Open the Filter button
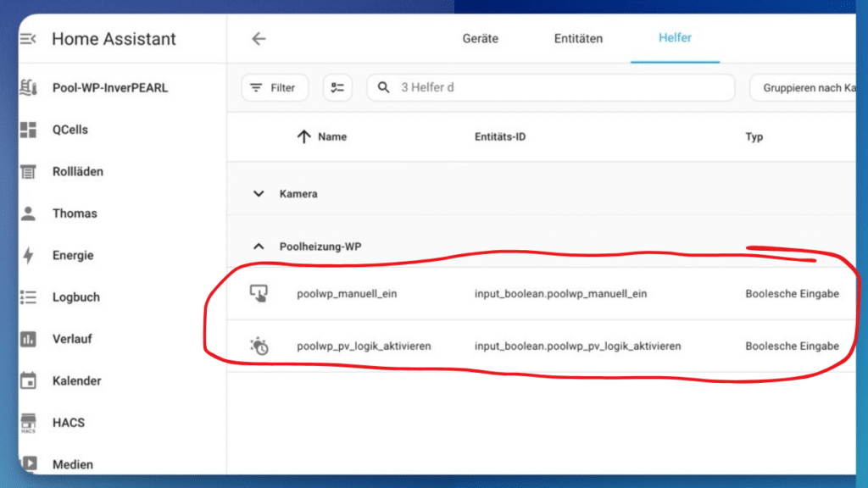Viewport: 868px width, 488px height. pyautogui.click(x=275, y=87)
